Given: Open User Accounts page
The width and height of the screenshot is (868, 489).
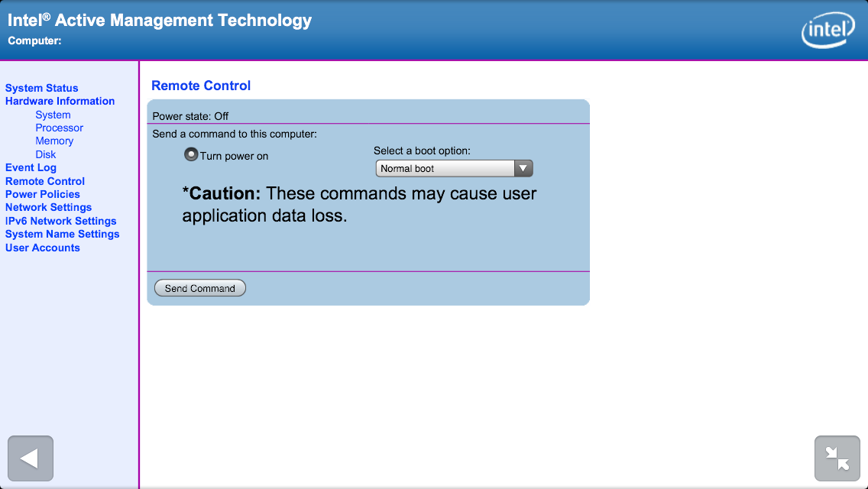Looking at the screenshot, I should pos(43,248).
